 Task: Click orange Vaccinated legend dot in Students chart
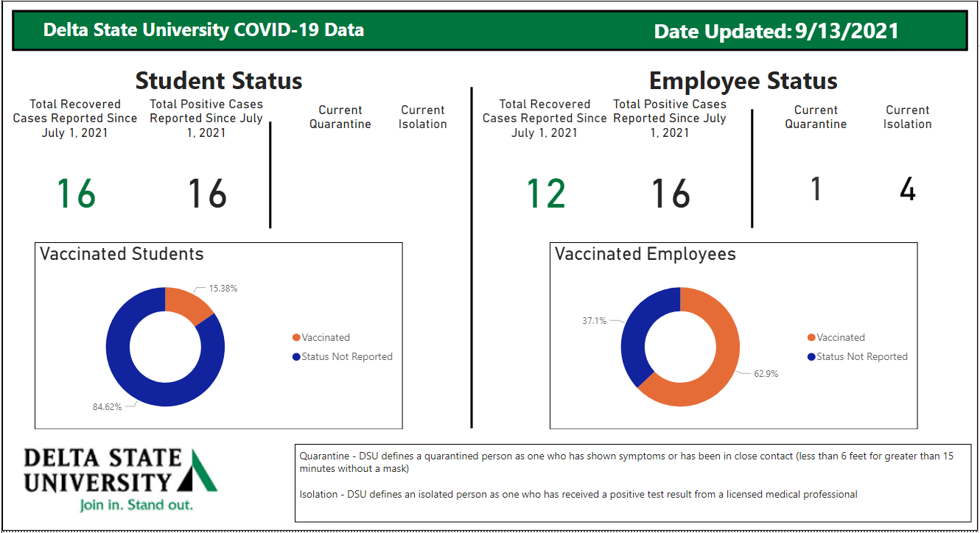(296, 338)
